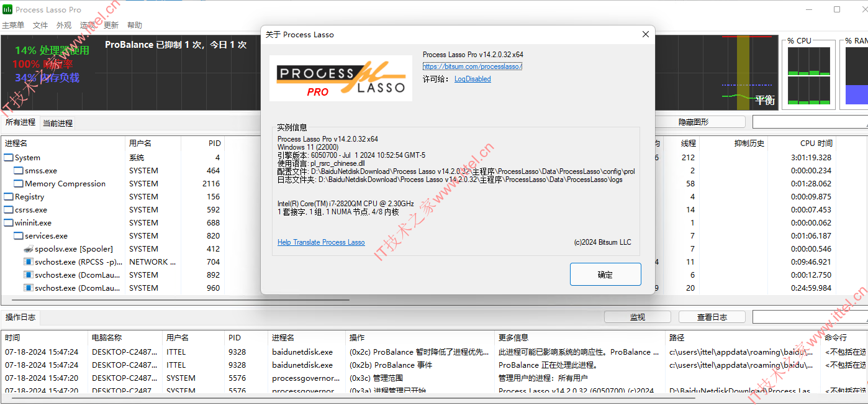The height and width of the screenshot is (405, 868).
Task: Click the search field next to 查看日志
Action: pos(807,317)
